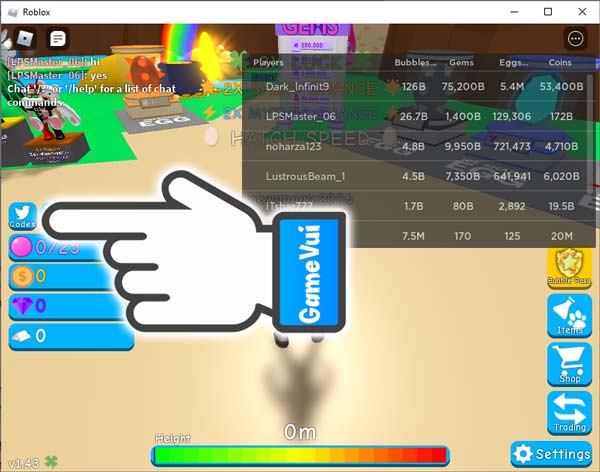The height and width of the screenshot is (472, 600).
Task: Toggle the chat window icon
Action: pos(58,39)
